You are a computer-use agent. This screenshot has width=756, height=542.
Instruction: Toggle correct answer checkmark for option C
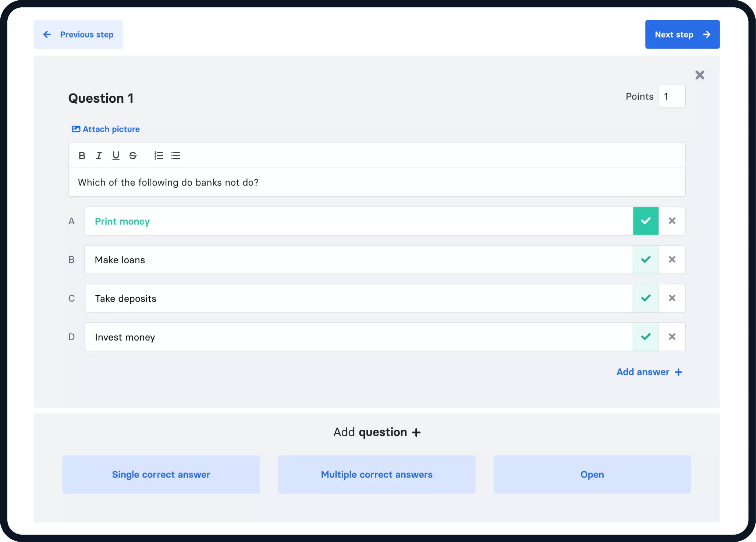[645, 298]
